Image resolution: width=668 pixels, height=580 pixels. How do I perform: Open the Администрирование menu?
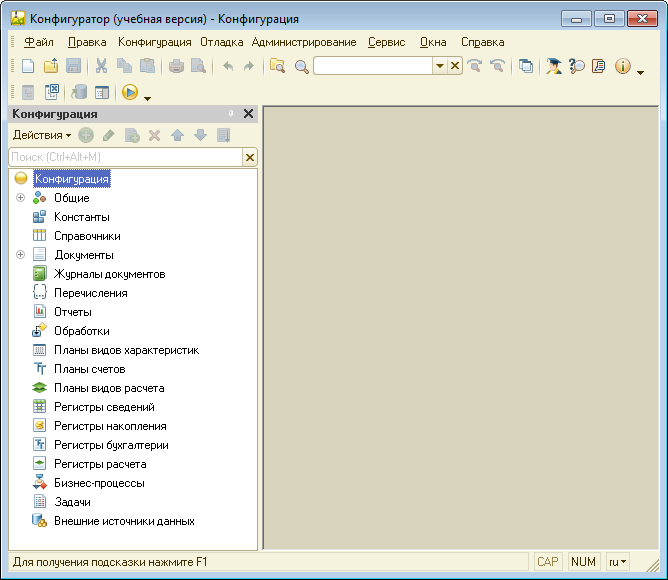coord(304,42)
